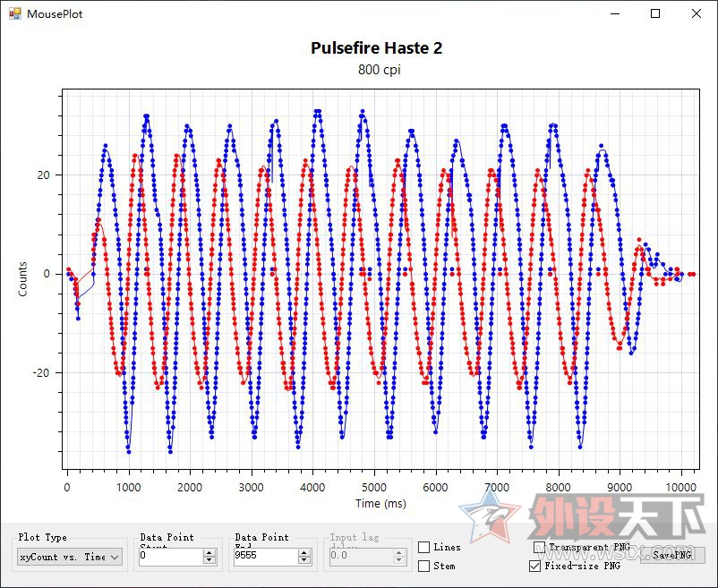Click the Data Point End field showing 9555
718x588 pixels.
point(266,556)
